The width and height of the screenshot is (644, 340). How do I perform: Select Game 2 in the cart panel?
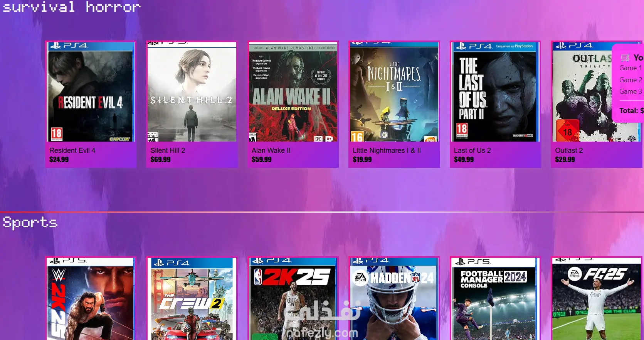coord(631,80)
